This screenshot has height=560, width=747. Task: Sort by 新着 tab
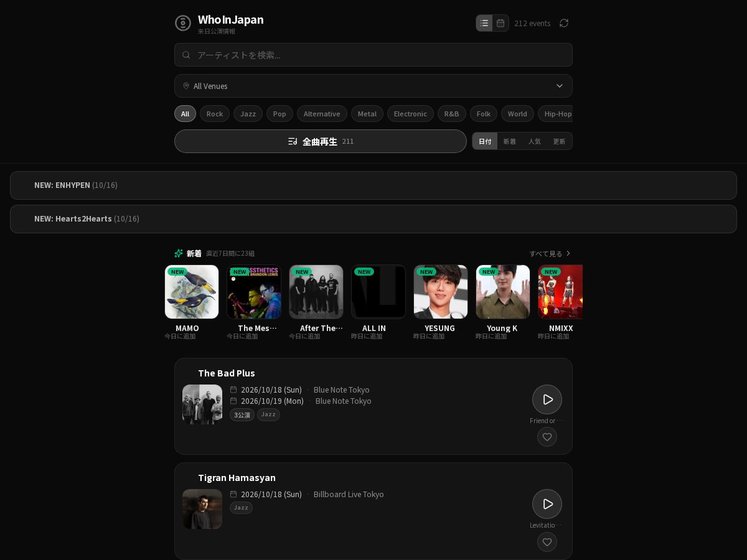click(510, 141)
